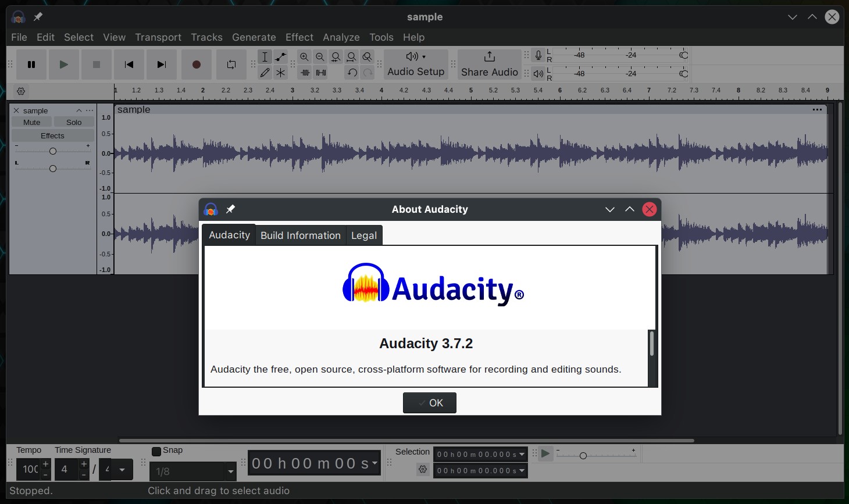The width and height of the screenshot is (849, 504).
Task: Open the Audio Setup button
Action: click(x=416, y=65)
